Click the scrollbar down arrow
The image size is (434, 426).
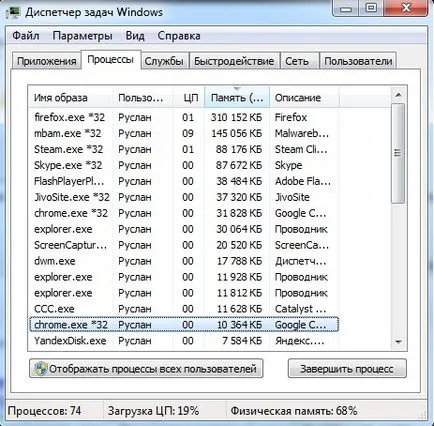coord(398,342)
